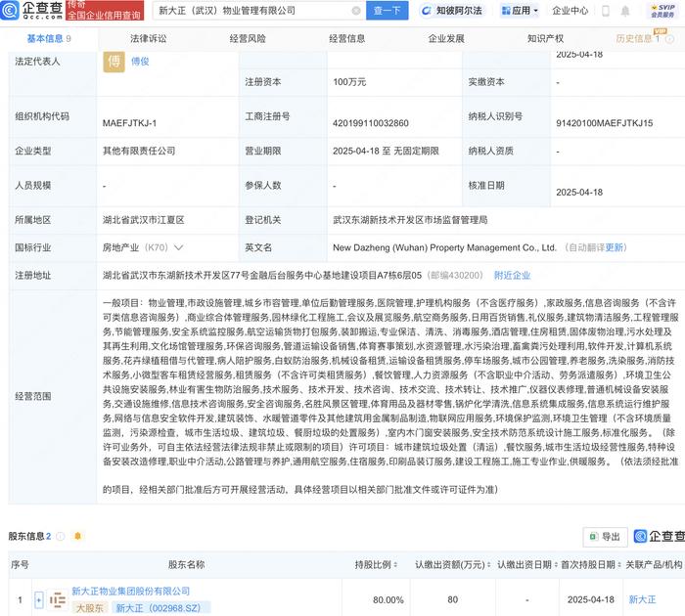Click the 查一下 search button
This screenshot has width=685, height=616.
387,11
